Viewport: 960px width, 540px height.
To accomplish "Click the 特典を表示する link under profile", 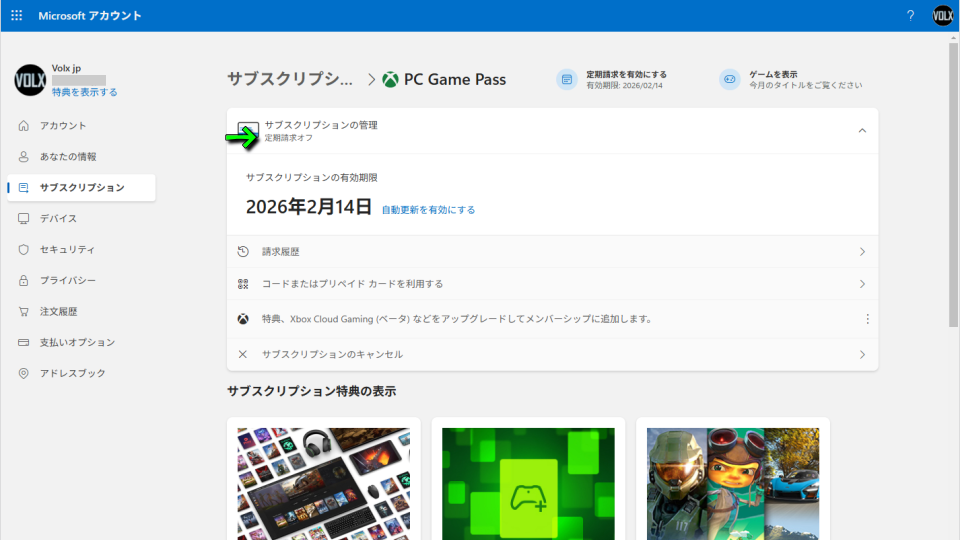I will 85,92.
